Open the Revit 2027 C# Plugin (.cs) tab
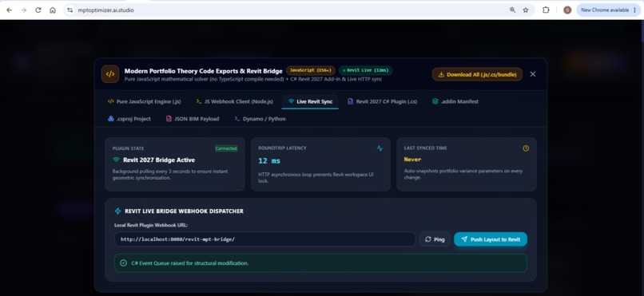 click(x=383, y=101)
